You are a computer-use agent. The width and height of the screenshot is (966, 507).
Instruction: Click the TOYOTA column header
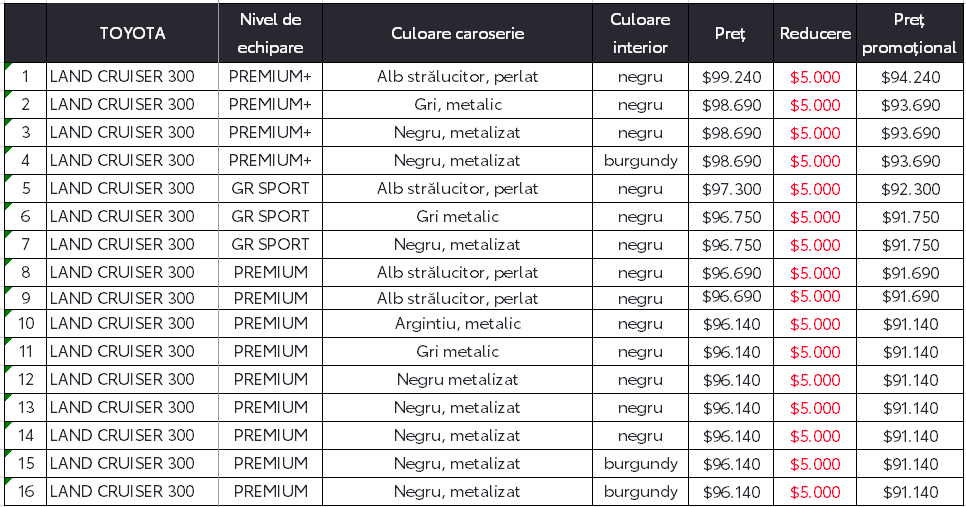132,33
